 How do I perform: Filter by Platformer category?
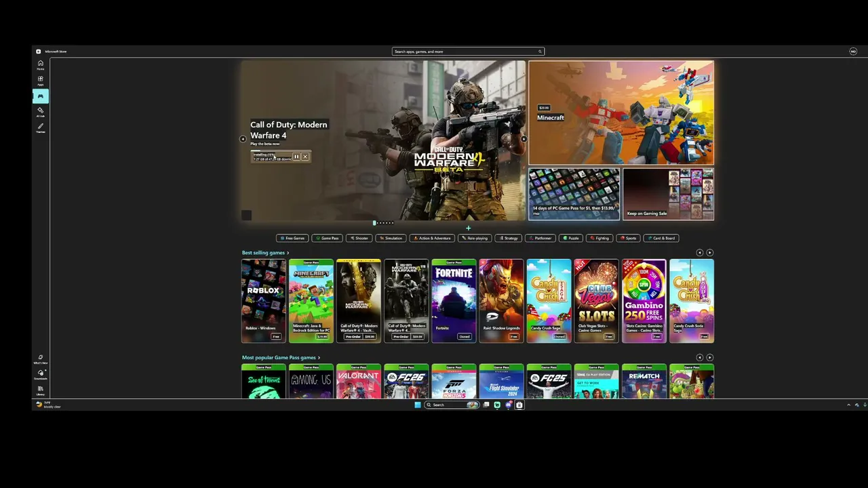click(x=540, y=238)
